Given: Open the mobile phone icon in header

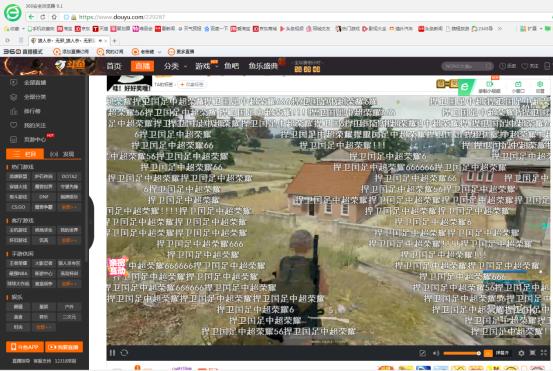Looking at the screenshot, I should click(547, 66).
